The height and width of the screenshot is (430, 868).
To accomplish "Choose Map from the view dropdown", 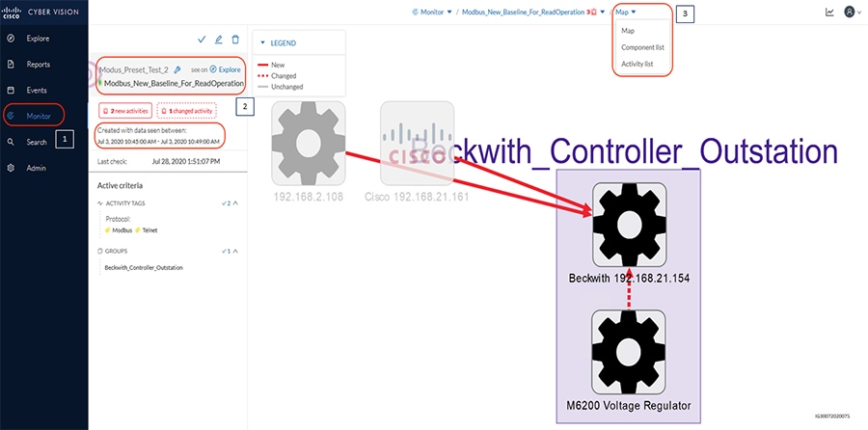I will [x=628, y=31].
